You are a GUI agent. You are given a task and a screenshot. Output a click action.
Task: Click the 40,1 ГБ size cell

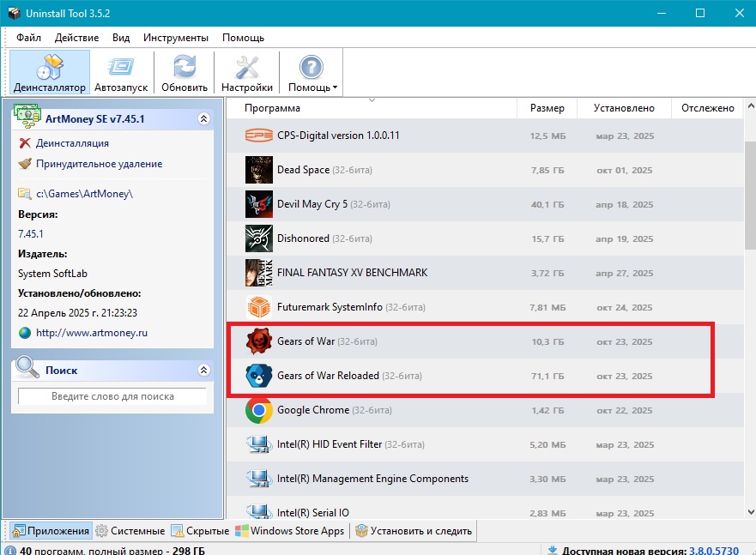(547, 204)
